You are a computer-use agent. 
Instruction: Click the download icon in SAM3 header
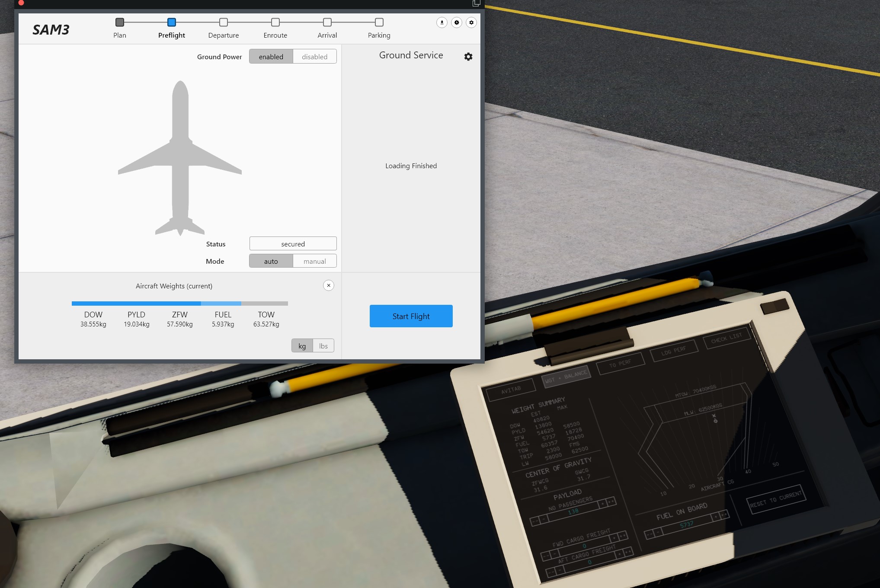tap(442, 22)
